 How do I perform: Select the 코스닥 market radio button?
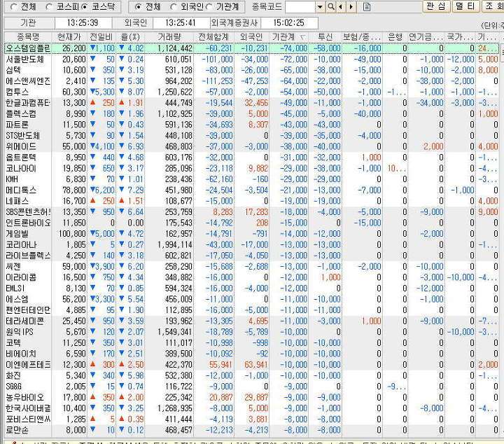pyautogui.click(x=85, y=7)
